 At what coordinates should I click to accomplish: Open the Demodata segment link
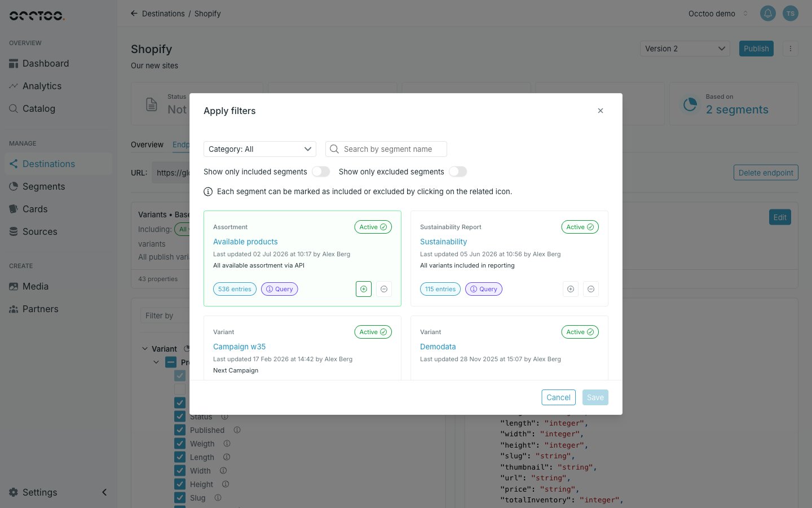tap(438, 347)
